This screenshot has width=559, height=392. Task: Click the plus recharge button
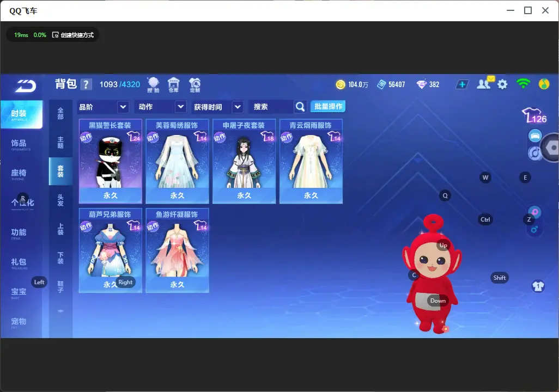(462, 84)
